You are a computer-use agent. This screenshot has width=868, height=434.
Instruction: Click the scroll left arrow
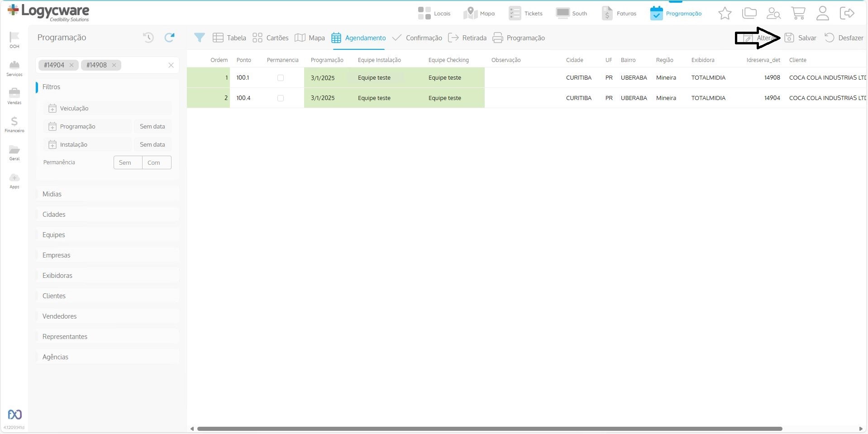coord(192,429)
